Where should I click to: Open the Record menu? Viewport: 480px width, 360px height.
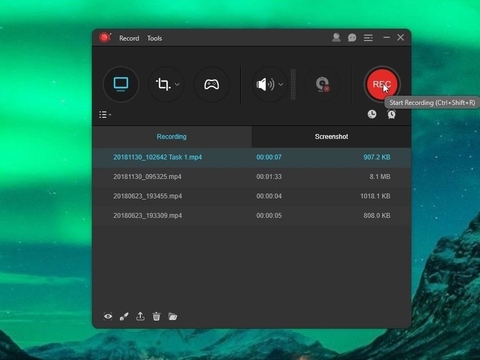point(129,38)
